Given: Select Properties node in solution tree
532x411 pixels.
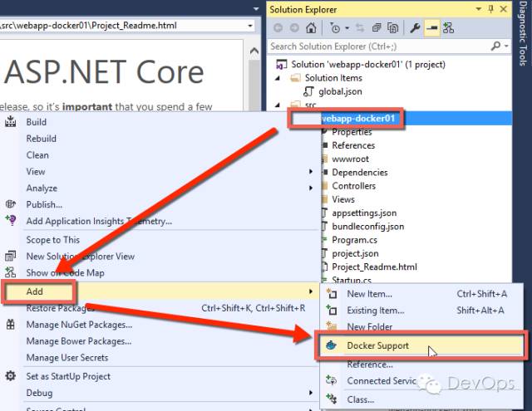Looking at the screenshot, I should tap(352, 132).
